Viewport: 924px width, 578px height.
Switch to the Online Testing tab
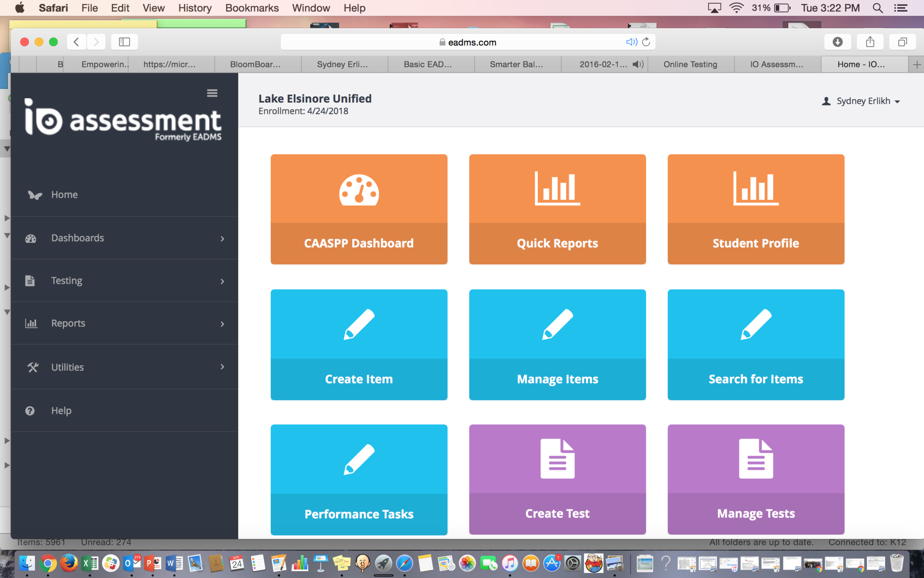click(690, 64)
